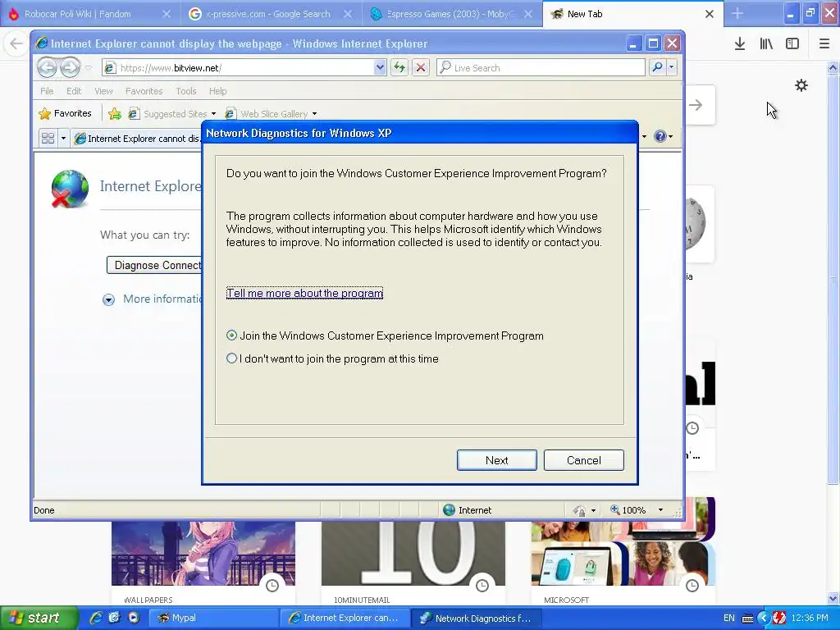Click the Mypal back arrow button

[16, 44]
